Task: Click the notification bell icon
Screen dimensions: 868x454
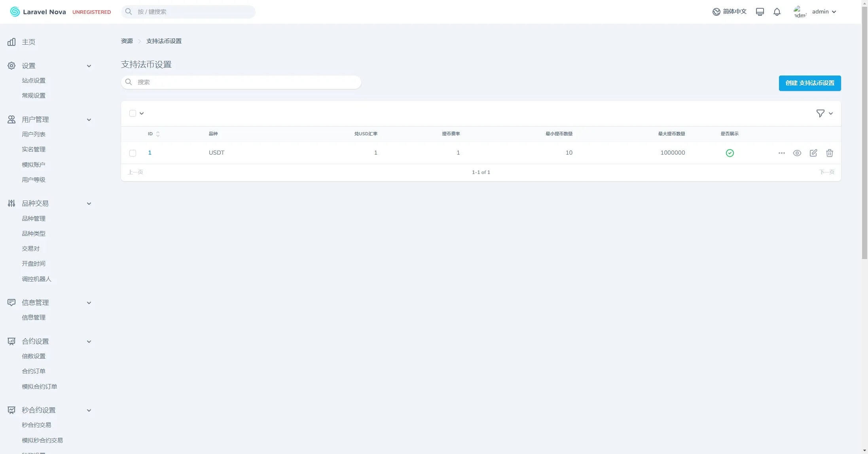Action: tap(777, 12)
